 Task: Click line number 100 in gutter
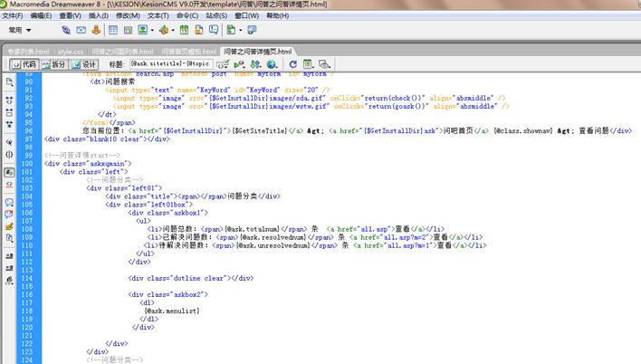coord(27,164)
